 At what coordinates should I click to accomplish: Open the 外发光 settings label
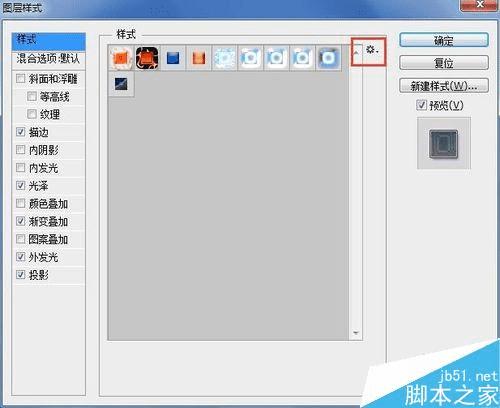click(43, 257)
